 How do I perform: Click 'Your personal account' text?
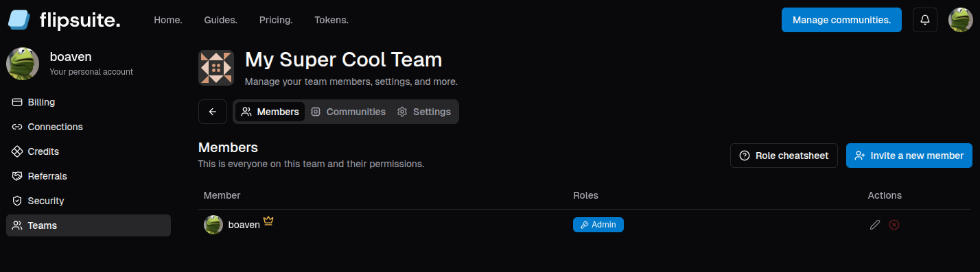tap(91, 72)
